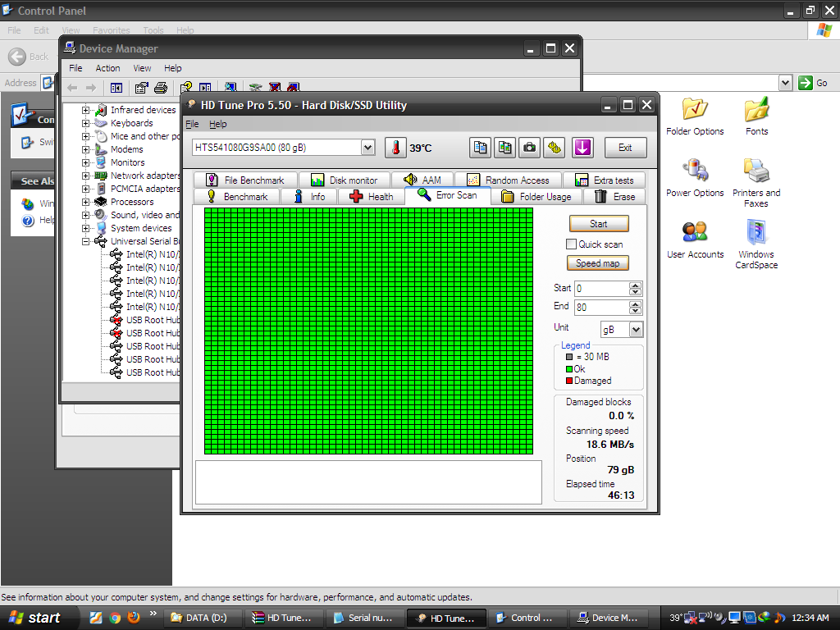Click the print icon in Device Manager
The height and width of the screenshot is (630, 840).
pyautogui.click(x=161, y=88)
